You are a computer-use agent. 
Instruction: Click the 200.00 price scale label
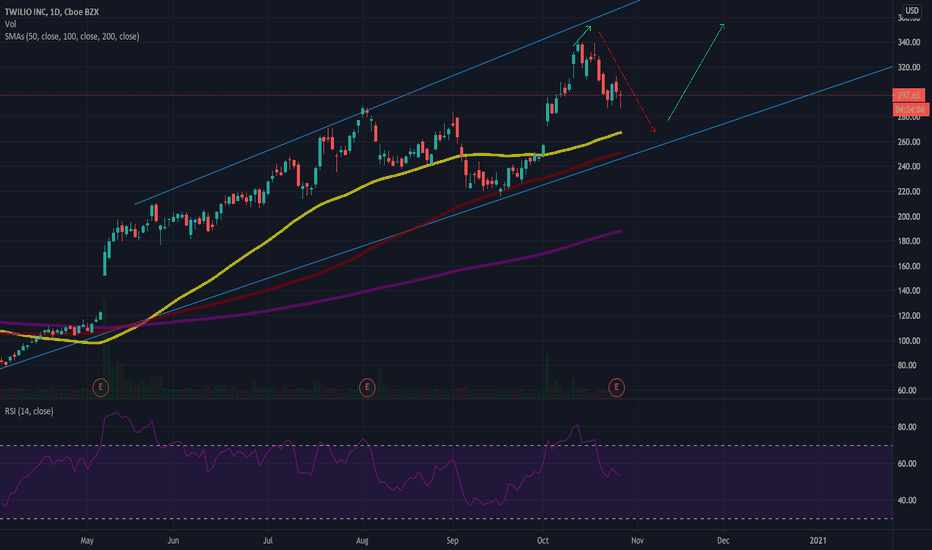tap(909, 217)
